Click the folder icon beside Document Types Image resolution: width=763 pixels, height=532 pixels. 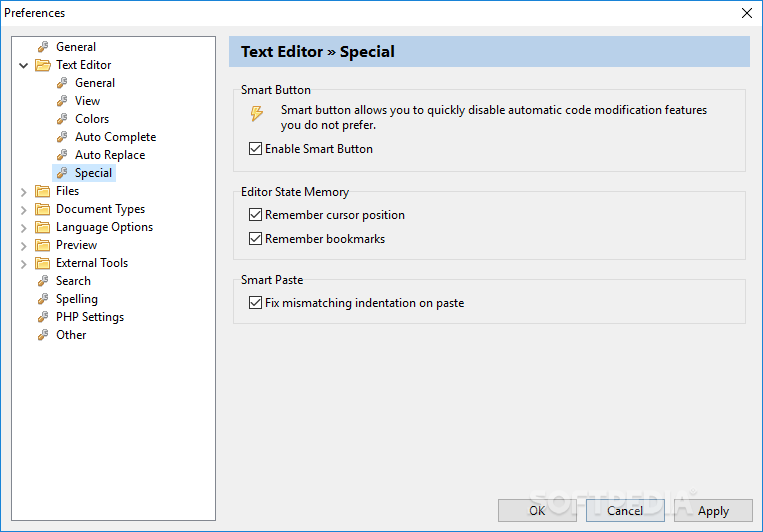tap(42, 209)
